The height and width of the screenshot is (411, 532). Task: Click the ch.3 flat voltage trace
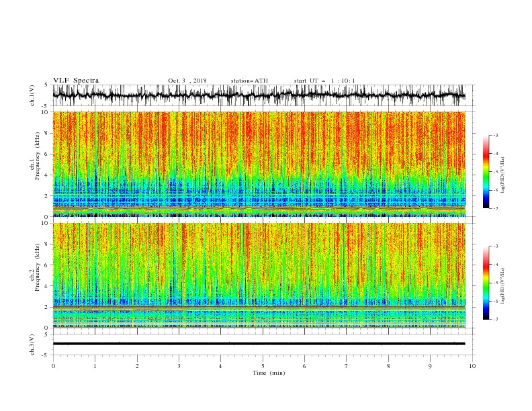(259, 344)
